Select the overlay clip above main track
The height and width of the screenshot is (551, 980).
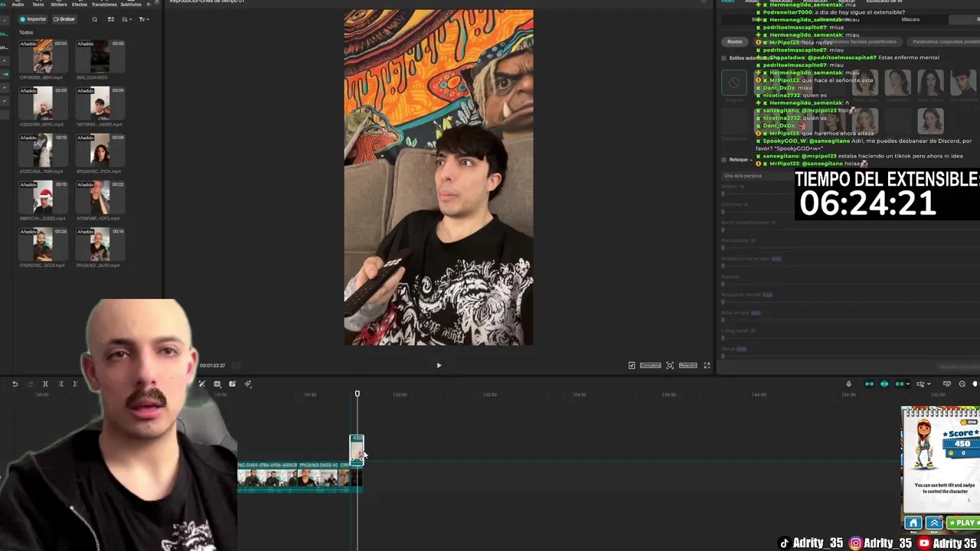356,450
